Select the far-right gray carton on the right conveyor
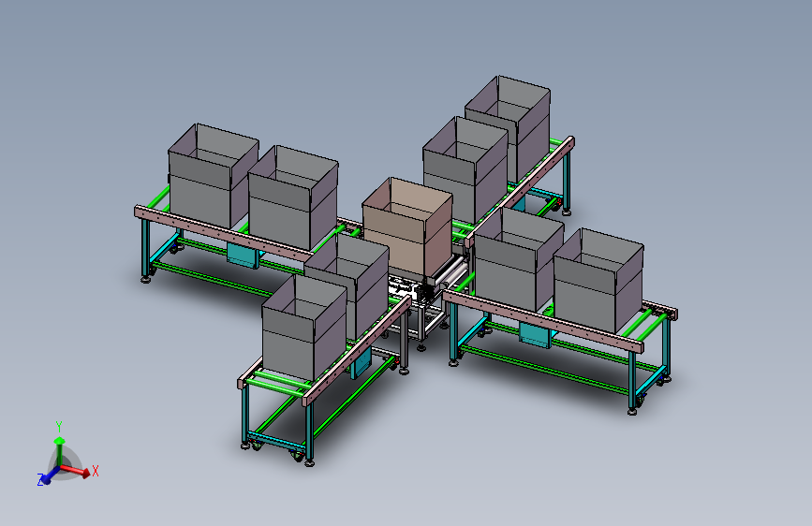812x526 pixels. click(598, 281)
